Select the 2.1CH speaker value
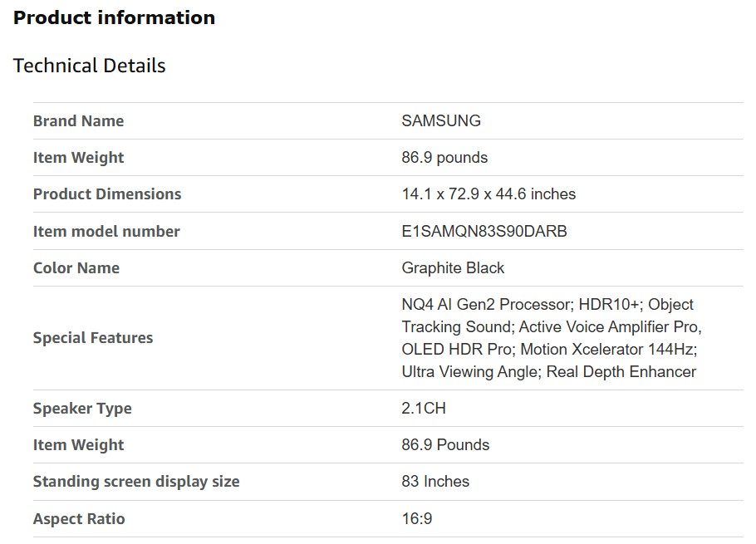 [424, 409]
